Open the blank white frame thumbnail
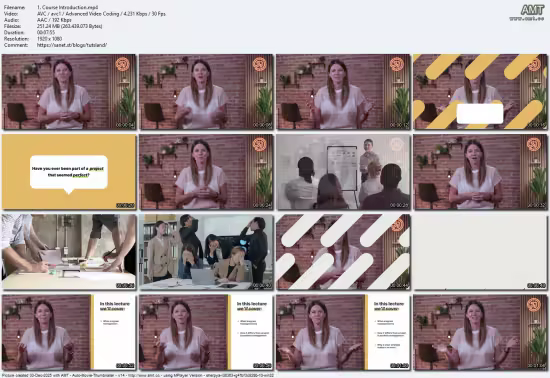 (481, 252)
